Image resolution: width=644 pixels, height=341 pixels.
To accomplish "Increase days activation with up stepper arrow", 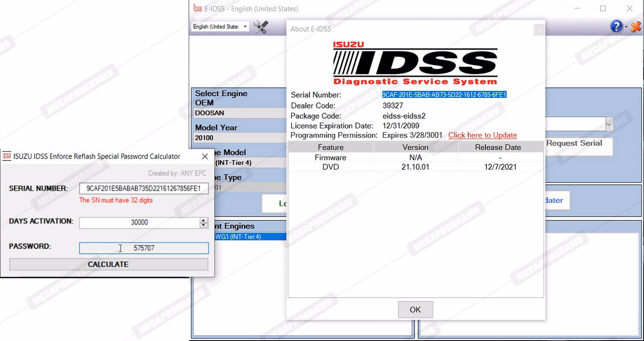I will click(x=204, y=220).
